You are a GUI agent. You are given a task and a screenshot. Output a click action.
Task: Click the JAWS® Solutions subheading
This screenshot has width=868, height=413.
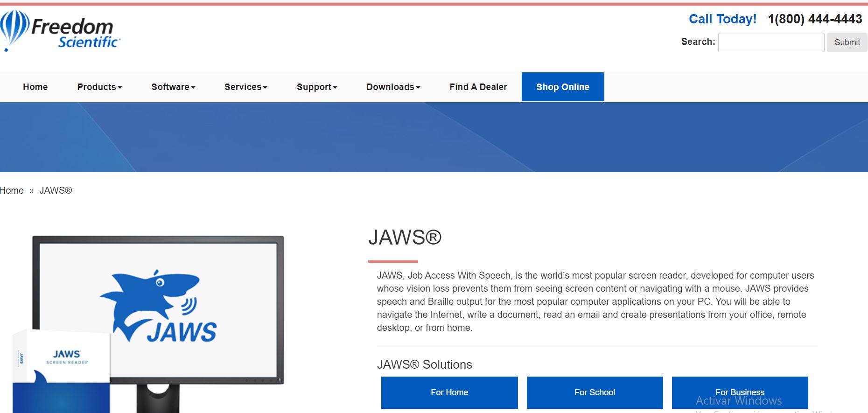click(x=425, y=364)
